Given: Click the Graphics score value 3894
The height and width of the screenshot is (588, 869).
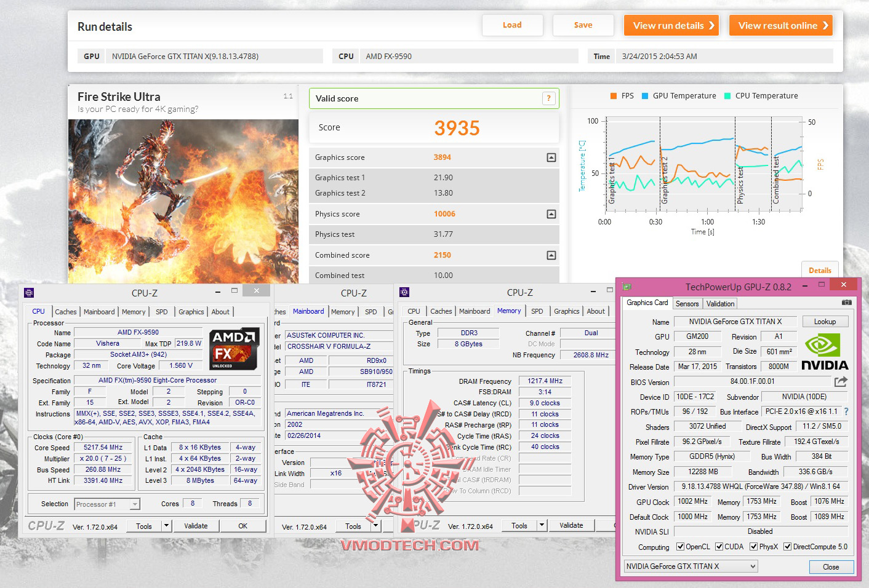Looking at the screenshot, I should (442, 157).
